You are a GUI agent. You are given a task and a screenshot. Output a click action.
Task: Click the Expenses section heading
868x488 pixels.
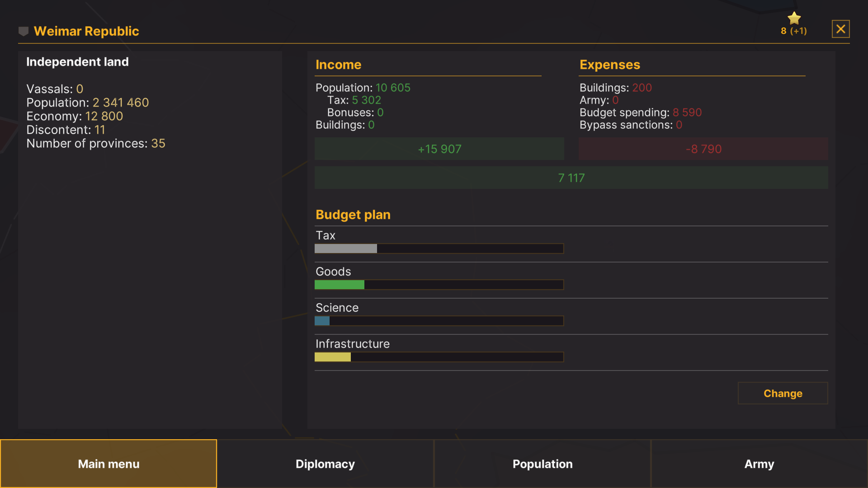pyautogui.click(x=610, y=65)
